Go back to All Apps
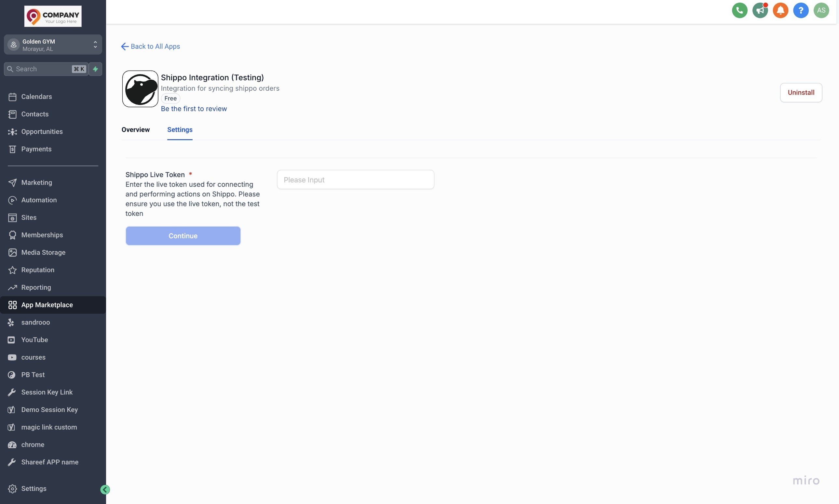 tap(151, 46)
